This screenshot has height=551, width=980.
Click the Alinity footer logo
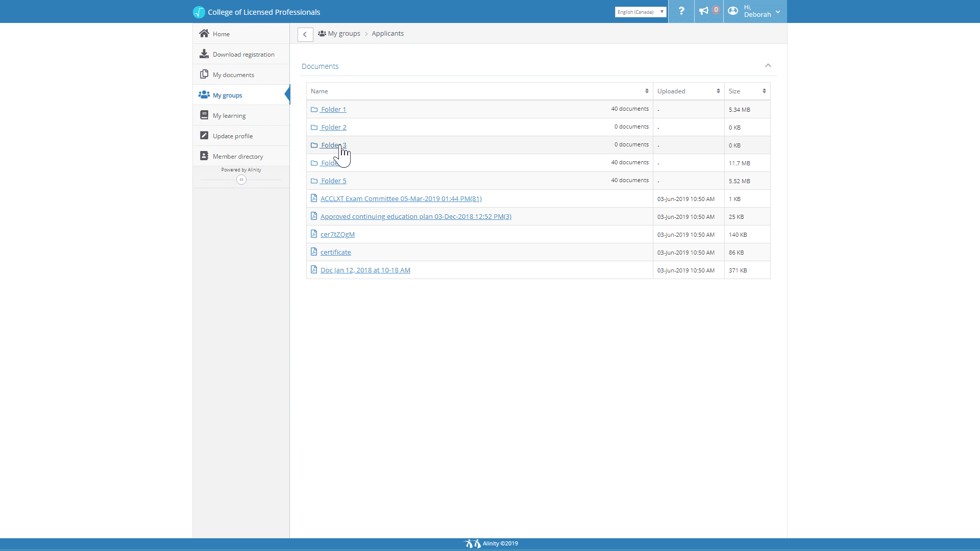[x=473, y=543]
